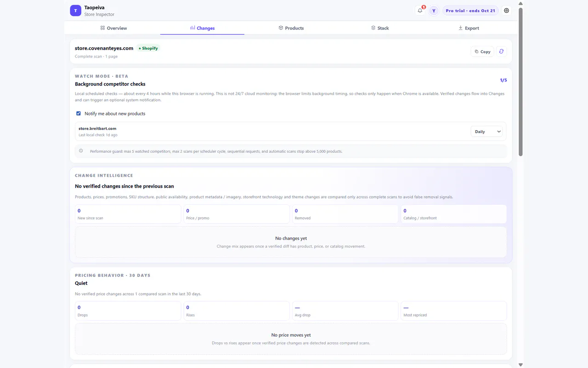
Task: Select the Removed stat card
Action: point(345,214)
